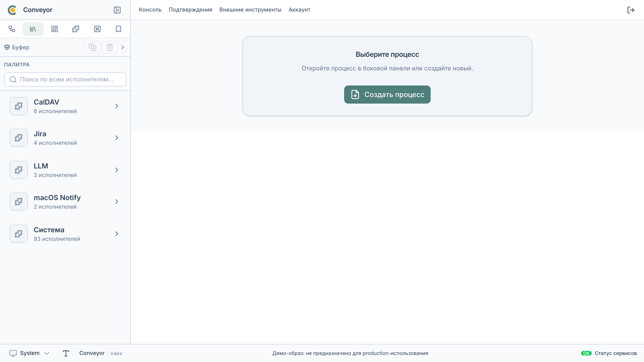The width and height of the screenshot is (644, 362).
Task: Open the Подтверждения menu item
Action: click(190, 10)
